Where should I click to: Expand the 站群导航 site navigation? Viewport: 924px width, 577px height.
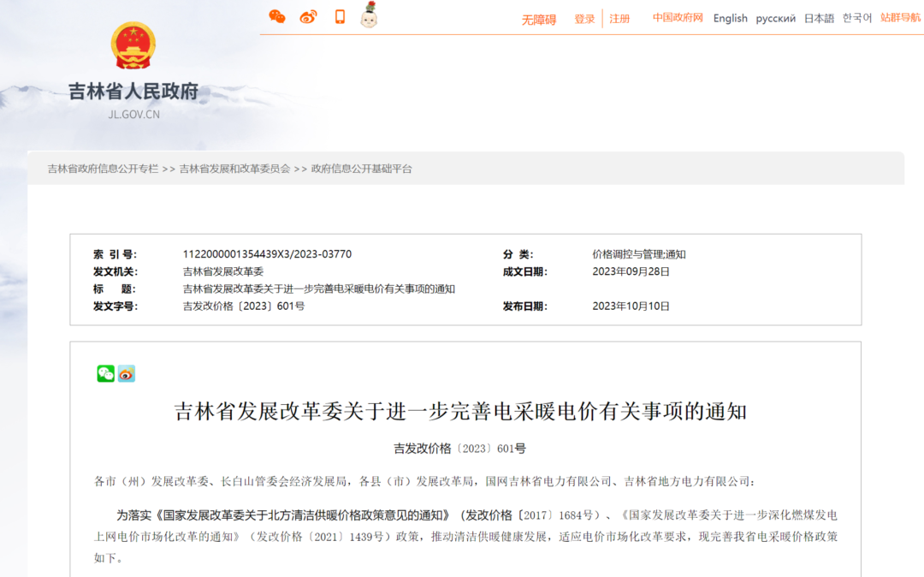click(901, 17)
